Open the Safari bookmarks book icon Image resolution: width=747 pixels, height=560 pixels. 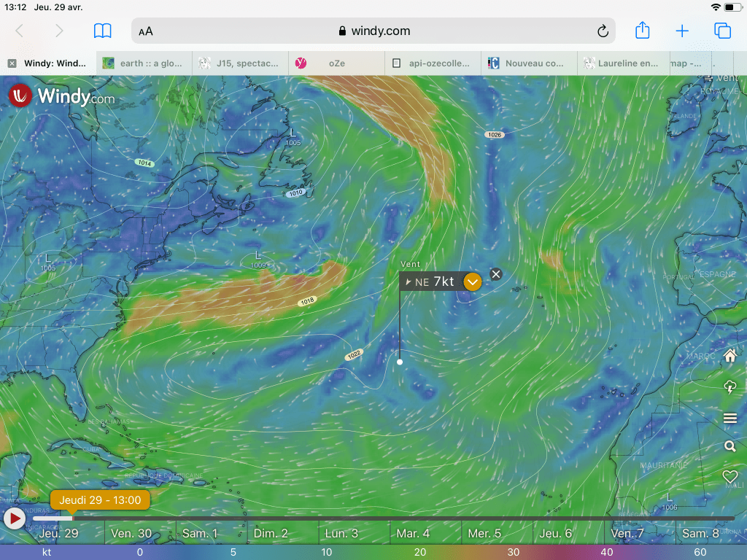pyautogui.click(x=103, y=31)
